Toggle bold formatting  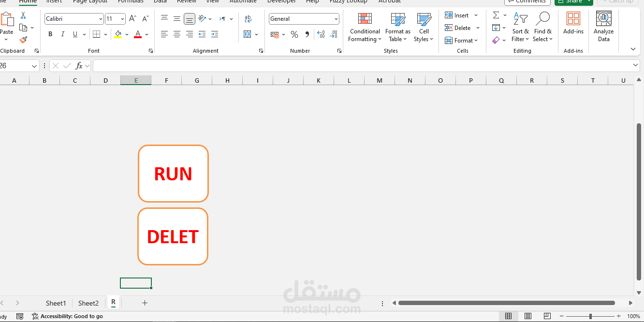[50, 34]
